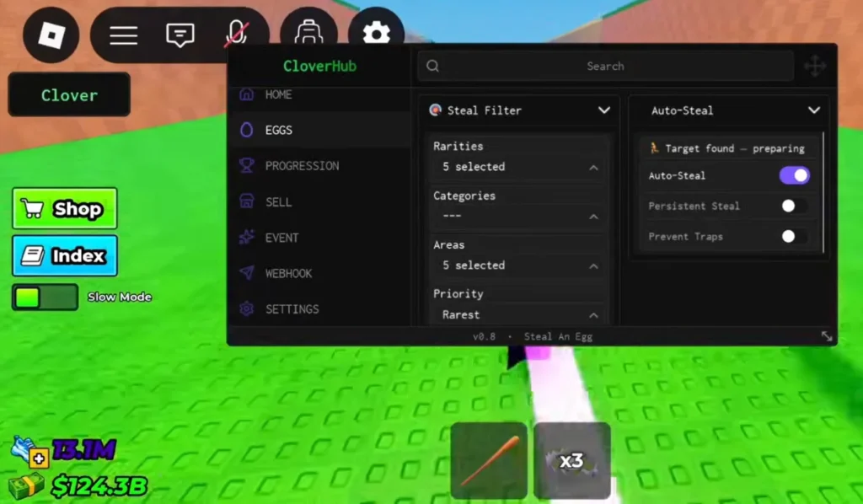Collapse the Steal Filter section chevron
Image resolution: width=863 pixels, height=504 pixels.
(x=603, y=110)
